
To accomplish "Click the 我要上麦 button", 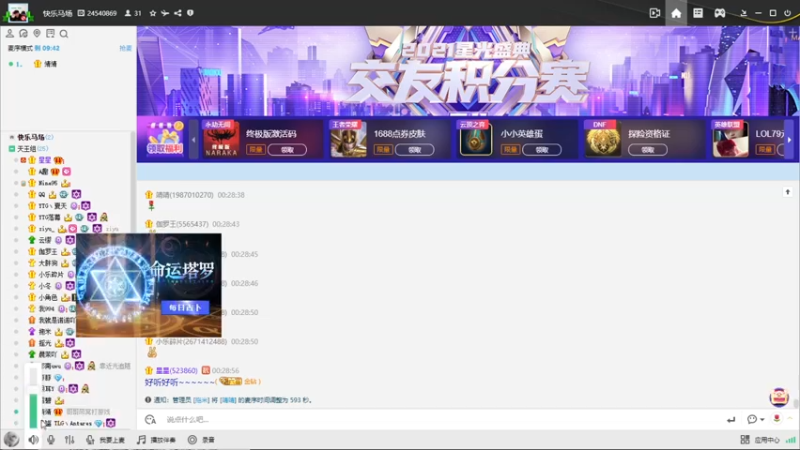I will pos(106,440).
